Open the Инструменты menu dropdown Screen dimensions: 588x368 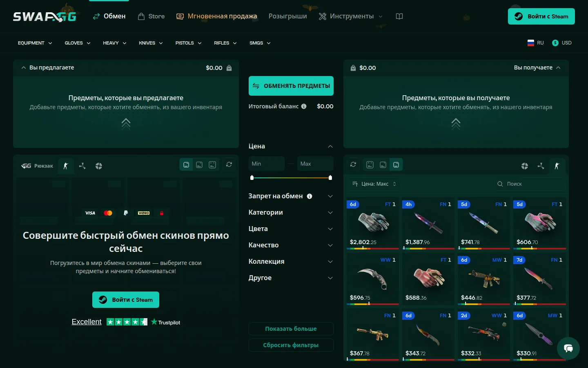(x=351, y=16)
